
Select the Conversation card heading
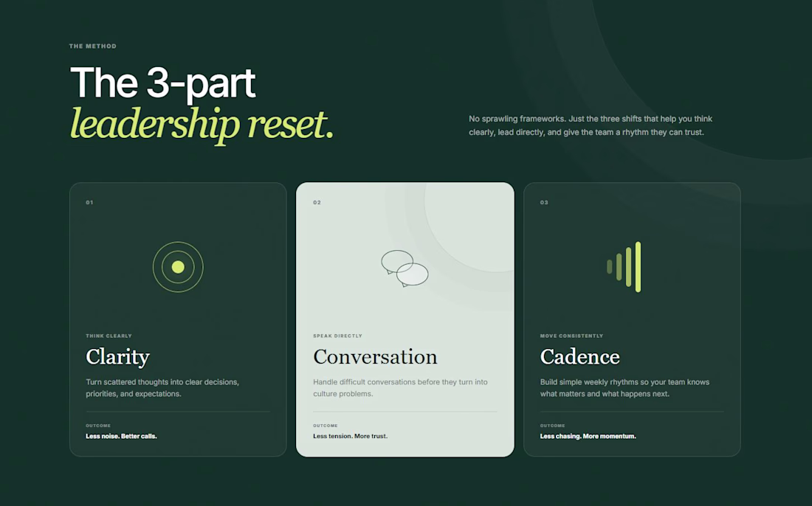(375, 357)
